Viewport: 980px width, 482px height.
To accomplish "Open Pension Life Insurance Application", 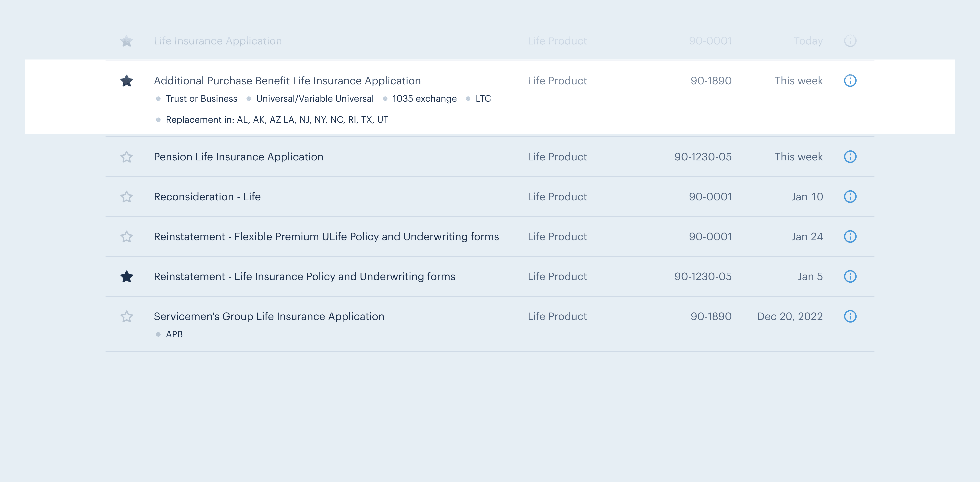I will [239, 157].
